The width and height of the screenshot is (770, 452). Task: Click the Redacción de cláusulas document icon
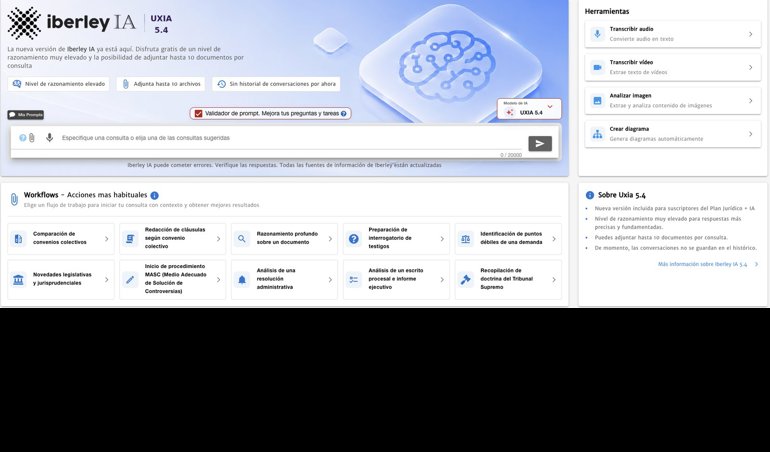tap(130, 239)
